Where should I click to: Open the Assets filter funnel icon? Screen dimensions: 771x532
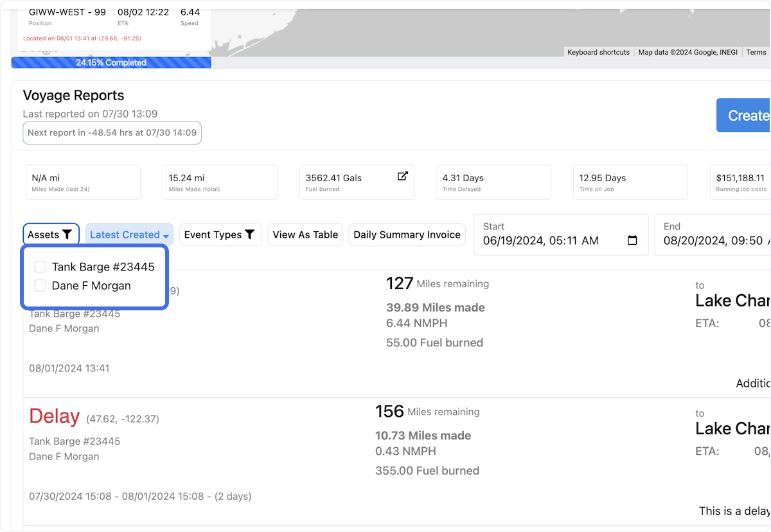coord(66,233)
